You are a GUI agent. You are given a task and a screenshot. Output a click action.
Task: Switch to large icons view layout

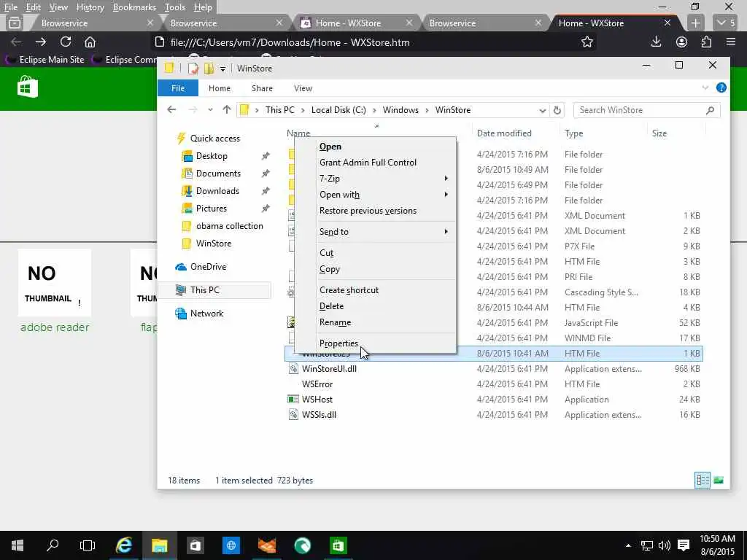[x=719, y=480]
